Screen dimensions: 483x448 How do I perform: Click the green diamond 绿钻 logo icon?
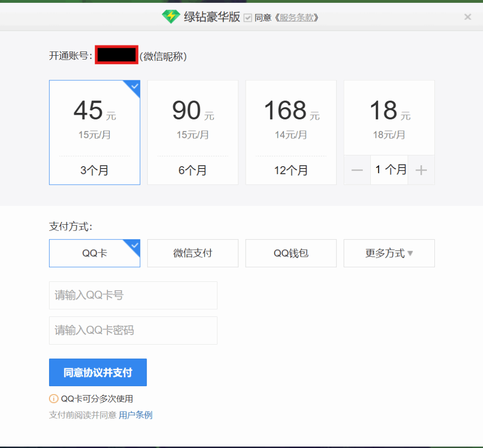(171, 17)
